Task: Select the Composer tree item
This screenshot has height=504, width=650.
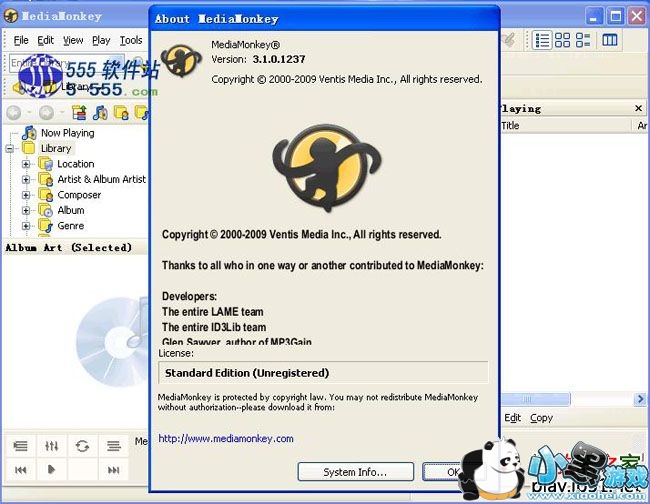Action: [x=79, y=195]
